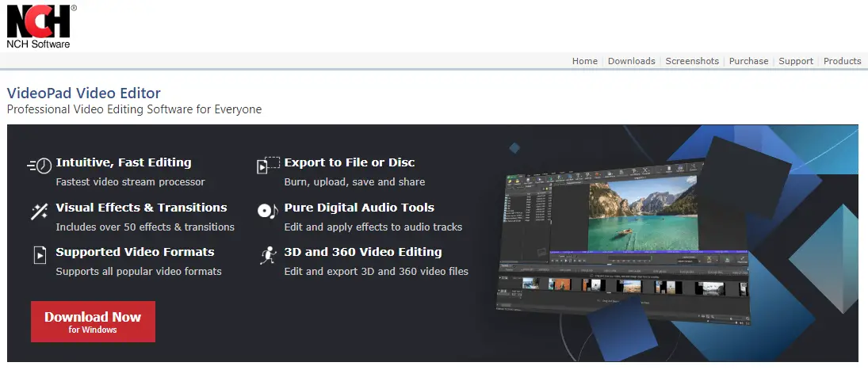Screen dimensions: 868x370
Task: Click 'Supports all popular video formats' text
Action: point(139,272)
